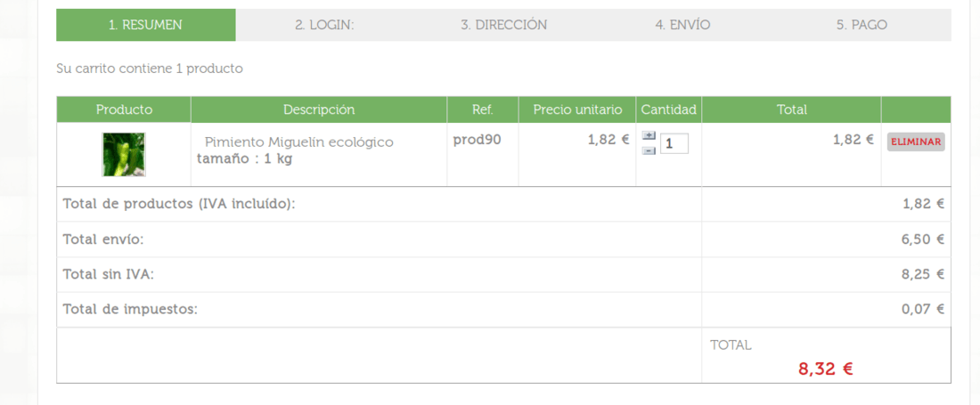The height and width of the screenshot is (405, 980).
Task: Click the Eliminar button to remove product
Action: (916, 142)
